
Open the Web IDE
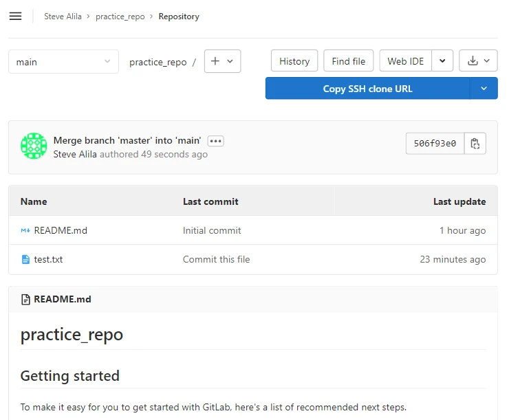click(406, 61)
